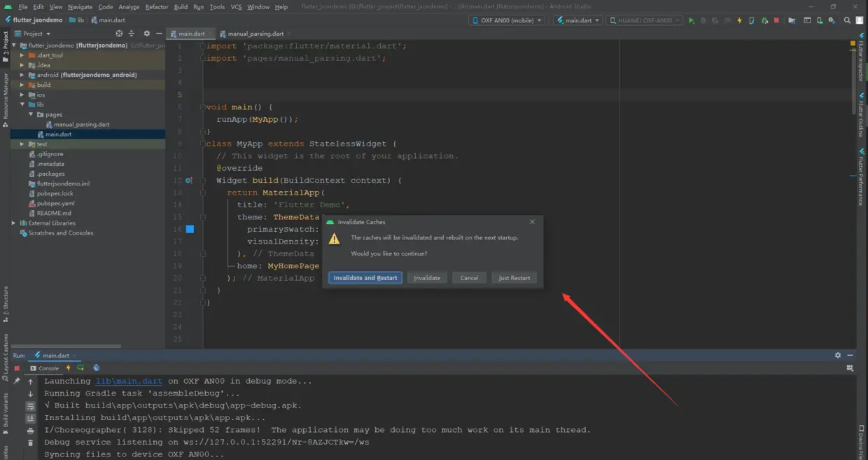Open the OXF AN00 (mobile) device dropdown

point(507,20)
